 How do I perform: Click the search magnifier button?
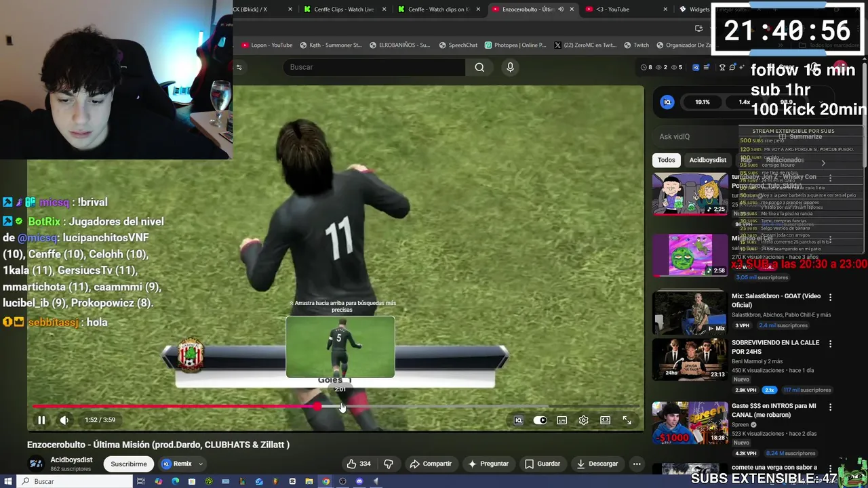pos(479,67)
